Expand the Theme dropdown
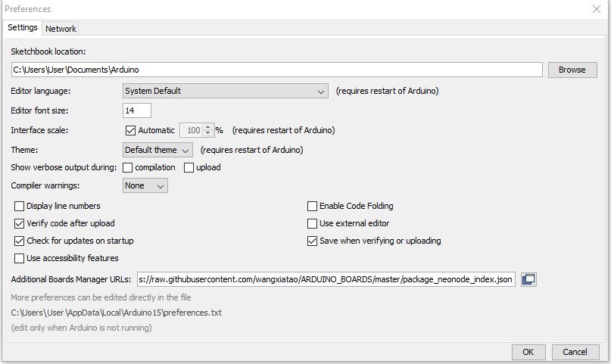 click(157, 150)
